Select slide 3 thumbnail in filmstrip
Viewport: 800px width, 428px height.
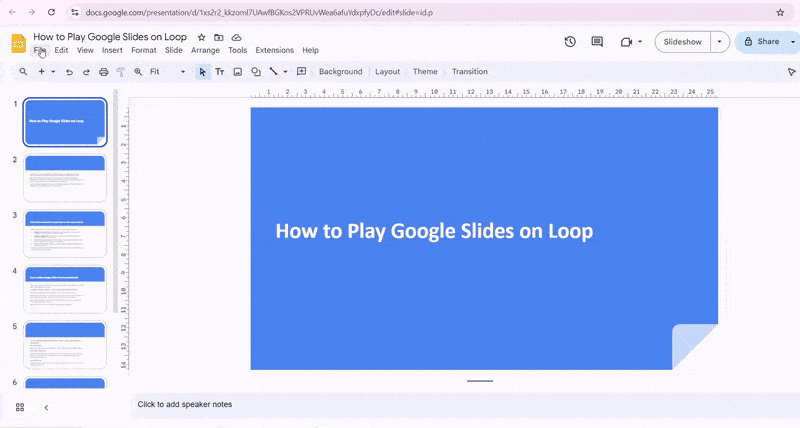click(x=65, y=233)
